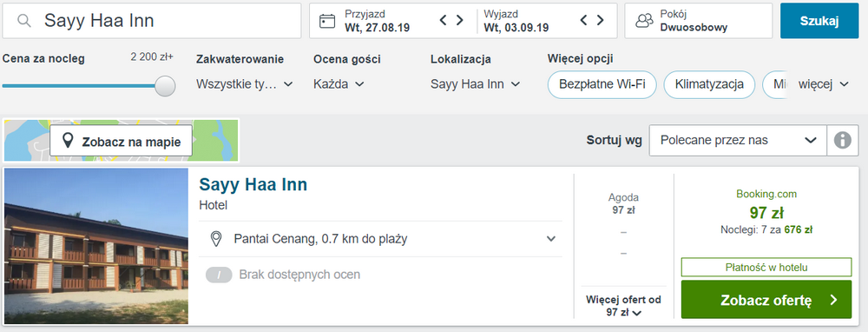Open the check-in calendar icon
The width and height of the screenshot is (868, 332).
pos(328,21)
